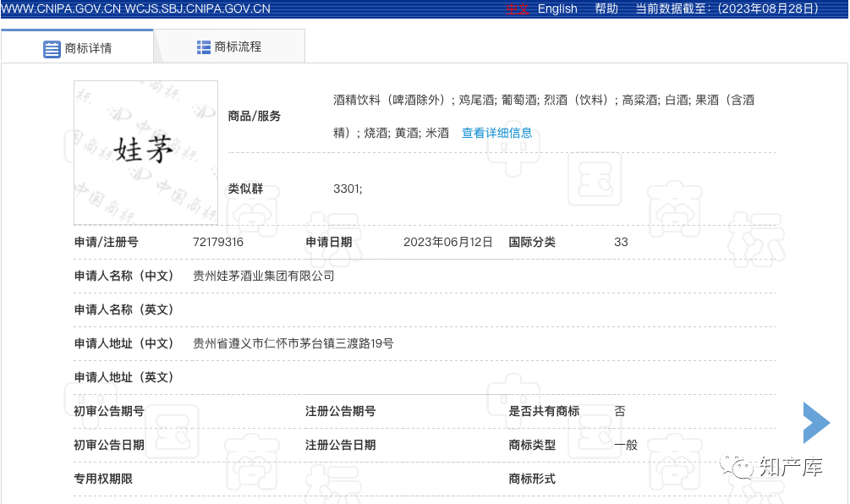
Task: Click the 类似群 value 3301
Action: coord(348,189)
